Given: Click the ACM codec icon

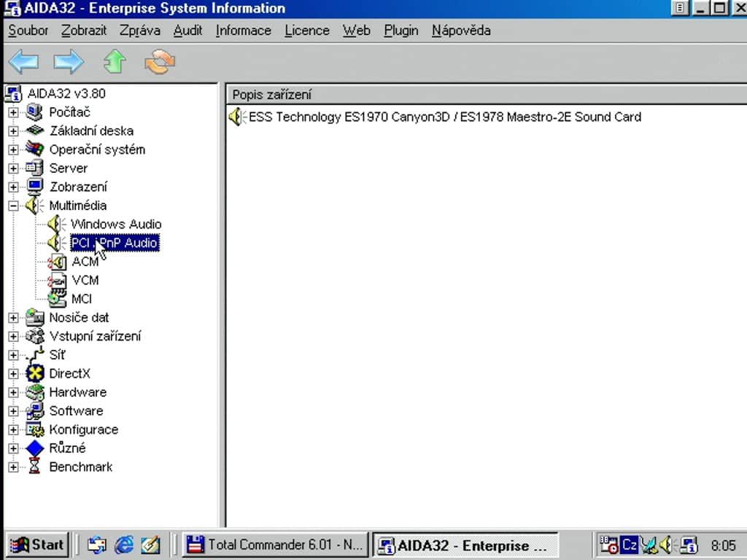Looking at the screenshot, I should [x=57, y=262].
